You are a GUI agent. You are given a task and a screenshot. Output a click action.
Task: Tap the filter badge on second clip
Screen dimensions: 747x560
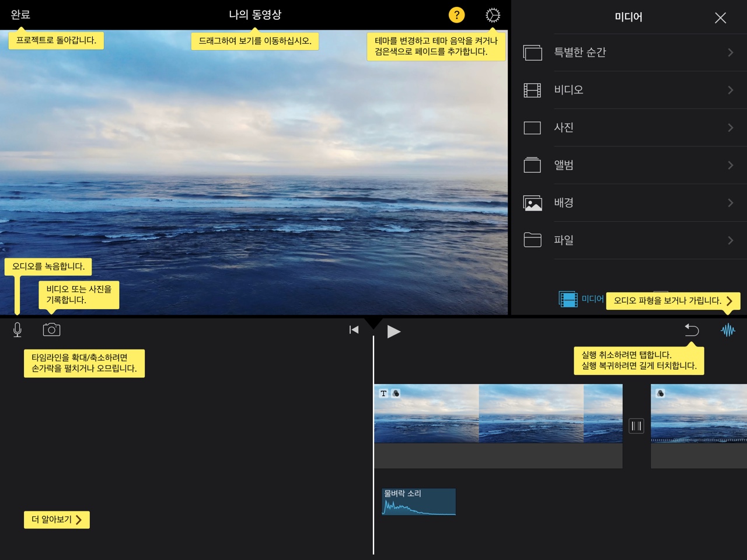660,393
